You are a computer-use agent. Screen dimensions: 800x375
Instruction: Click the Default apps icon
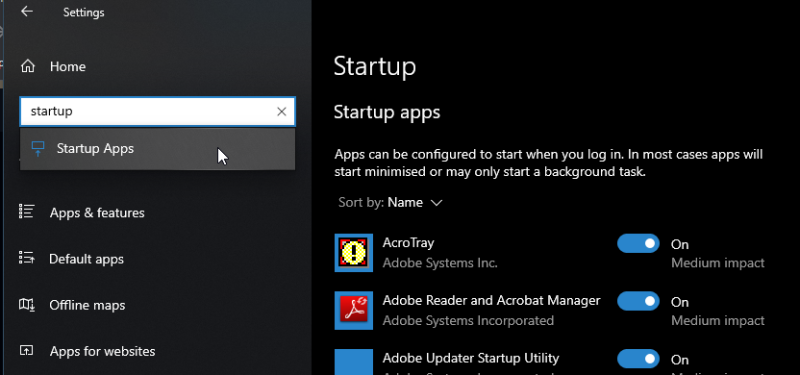[27, 258]
